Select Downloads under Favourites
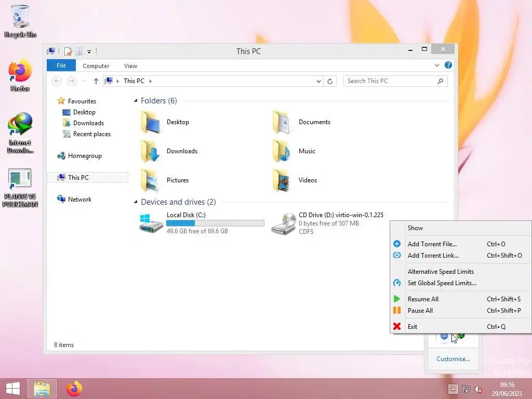Image resolution: width=532 pixels, height=399 pixels. point(84,123)
